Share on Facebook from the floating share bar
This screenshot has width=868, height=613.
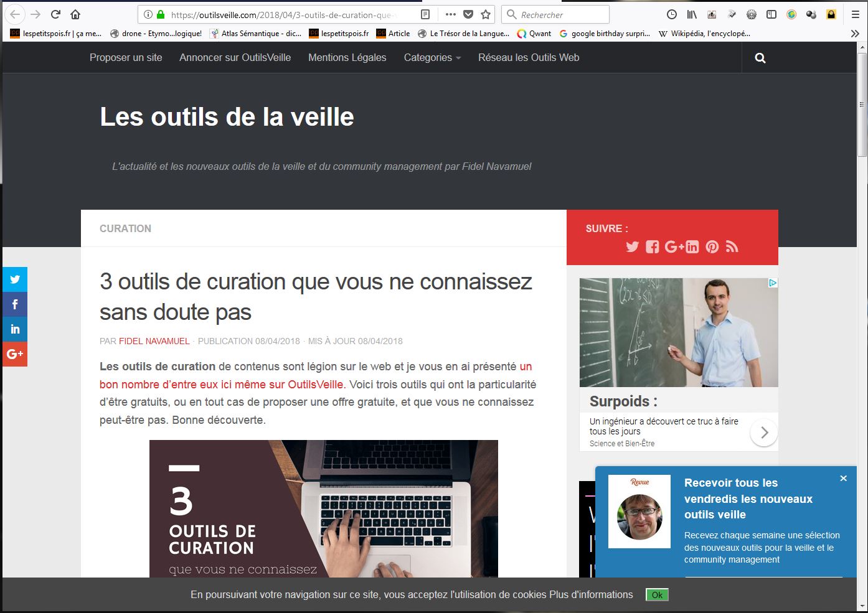point(15,304)
